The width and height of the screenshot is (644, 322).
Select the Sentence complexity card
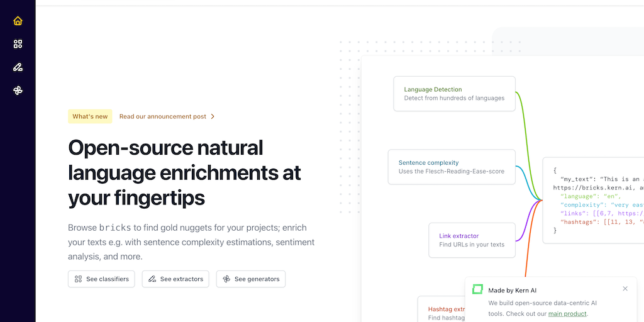click(452, 167)
